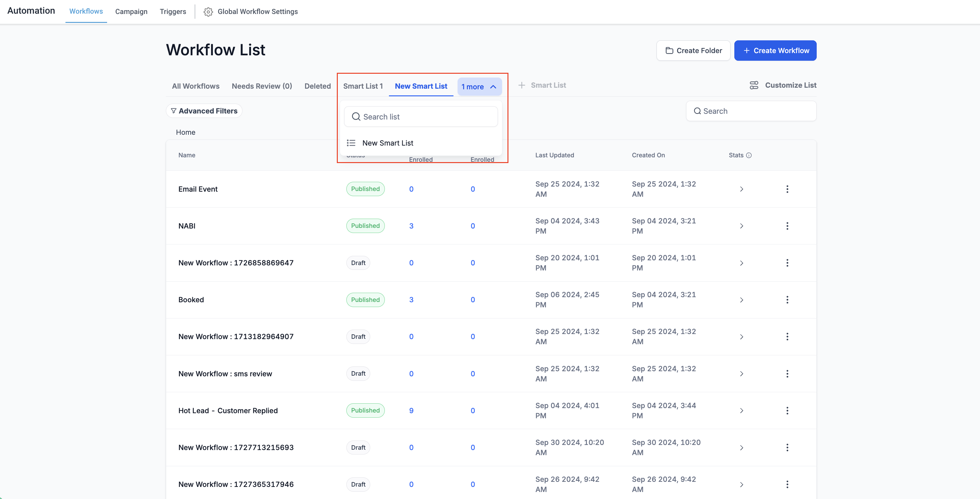Image resolution: width=980 pixels, height=499 pixels.
Task: Open enrolled count 9 for Hot Lead workflow
Action: point(411,410)
